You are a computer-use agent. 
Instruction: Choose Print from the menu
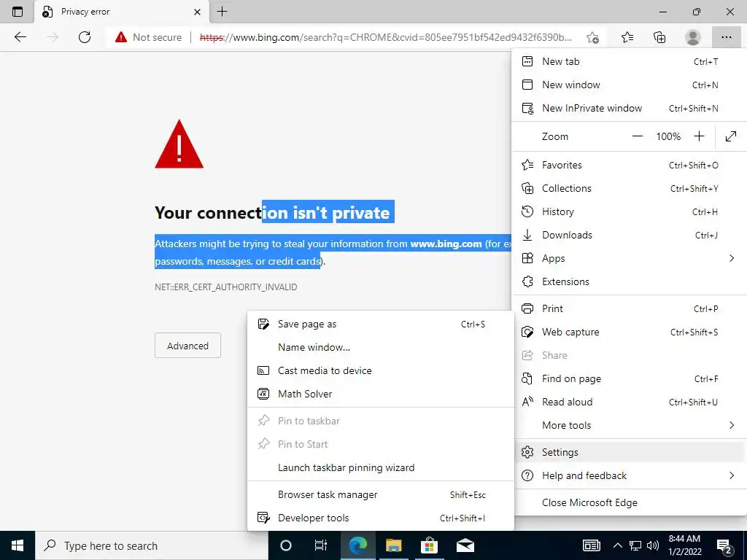pos(629,308)
